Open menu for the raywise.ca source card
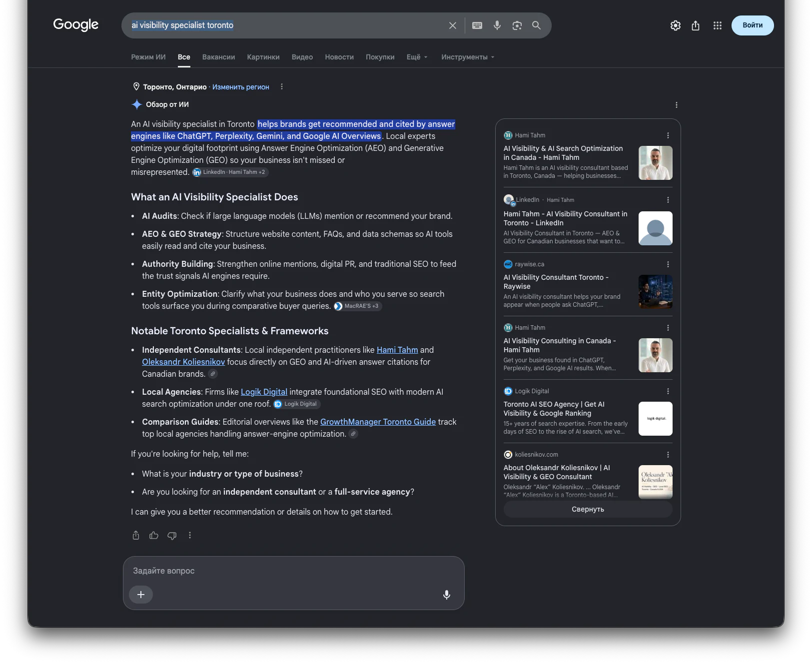The image size is (812, 664). point(668,264)
